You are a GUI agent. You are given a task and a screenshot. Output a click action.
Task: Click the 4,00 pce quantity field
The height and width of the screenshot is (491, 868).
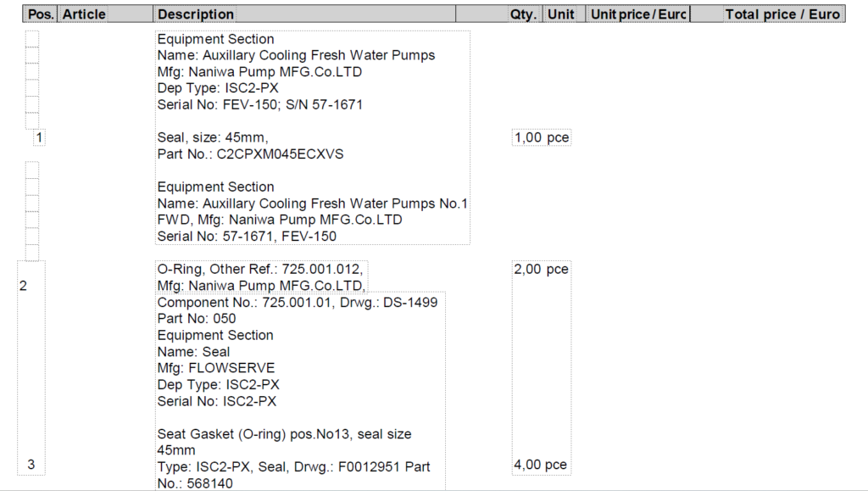pos(540,465)
